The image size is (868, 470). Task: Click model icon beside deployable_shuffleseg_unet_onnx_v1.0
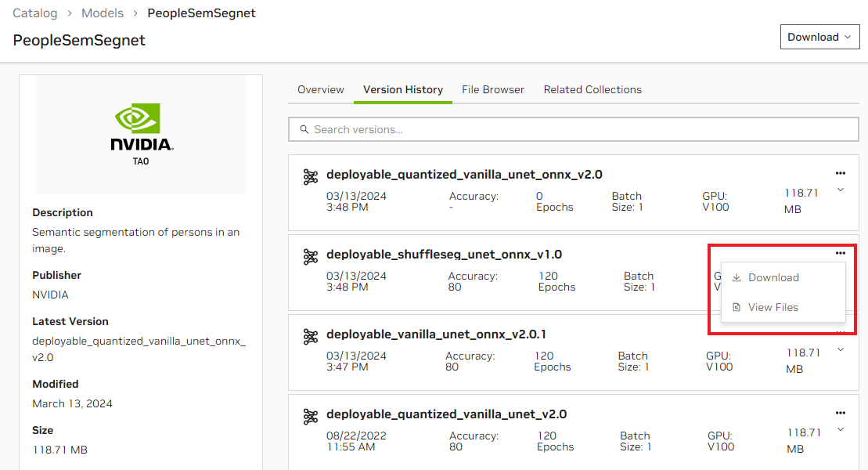point(311,257)
